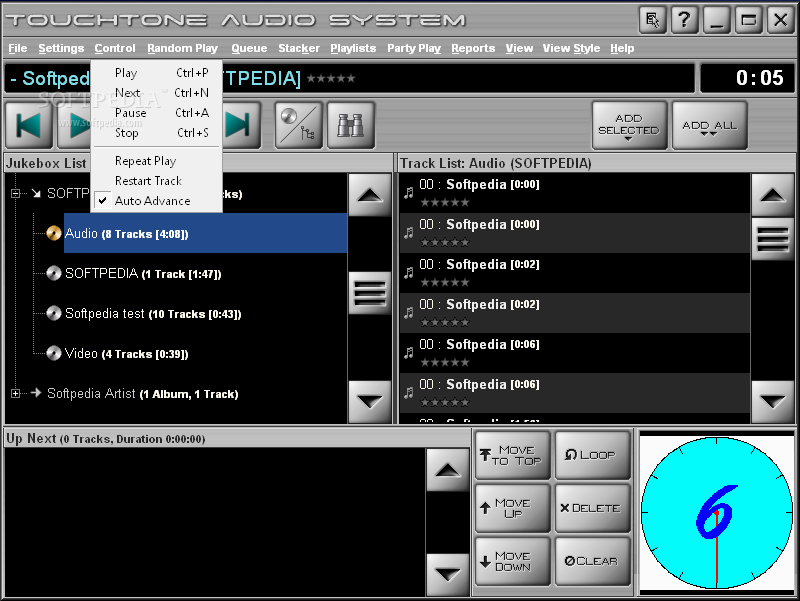Click Track List up arrow button
Image resolution: width=800 pixels, height=601 pixels.
(x=772, y=195)
